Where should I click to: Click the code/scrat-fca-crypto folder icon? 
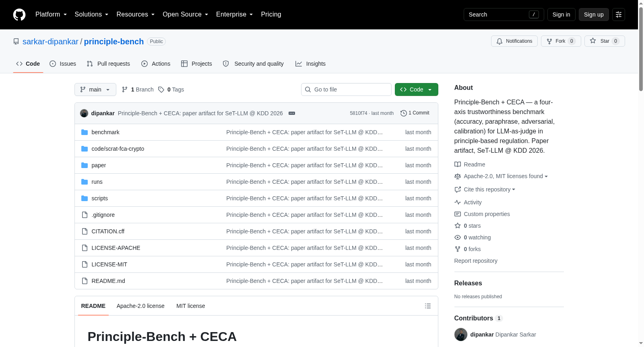85,149
